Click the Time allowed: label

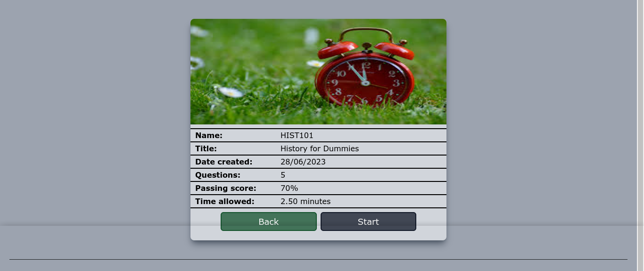coord(224,202)
